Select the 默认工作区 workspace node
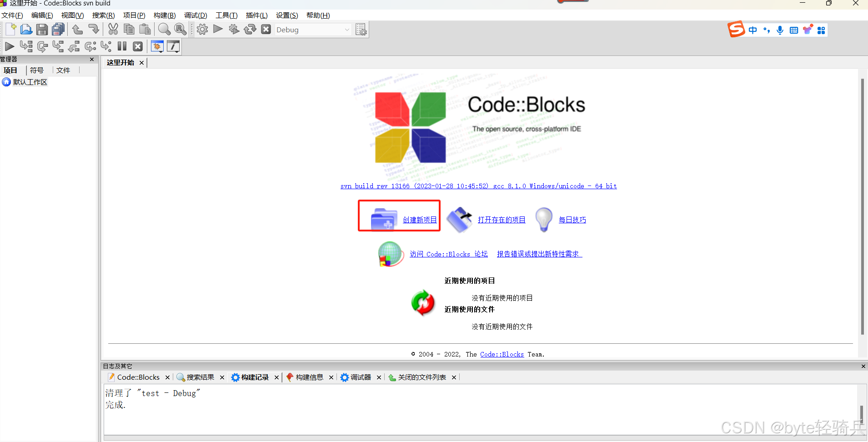868x442 pixels. click(x=30, y=82)
